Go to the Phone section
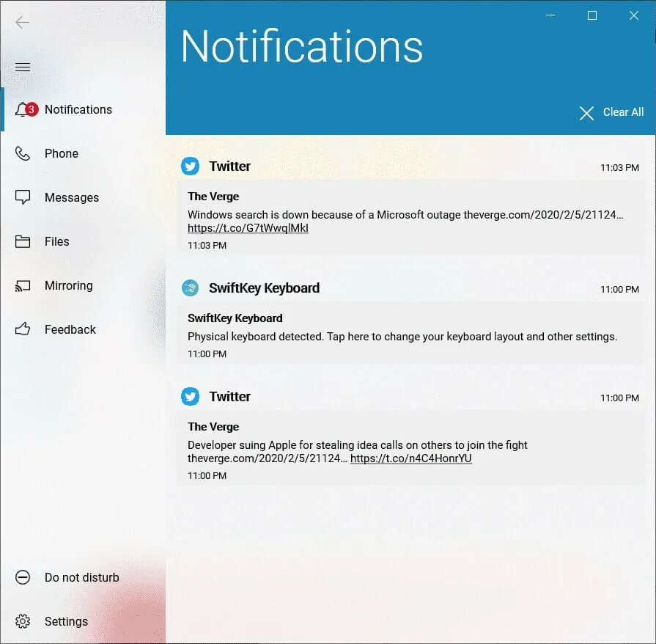Viewport: 656px width, 644px height. pos(83,154)
